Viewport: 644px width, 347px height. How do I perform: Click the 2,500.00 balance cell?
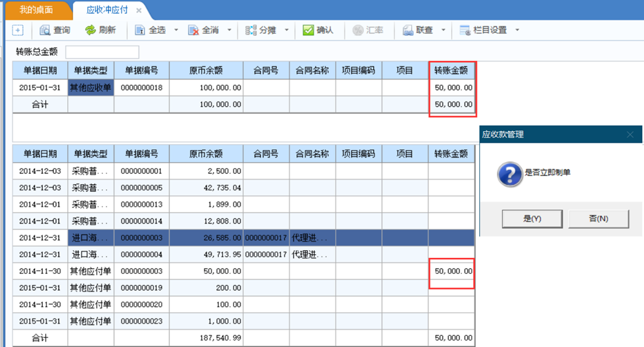(x=206, y=171)
